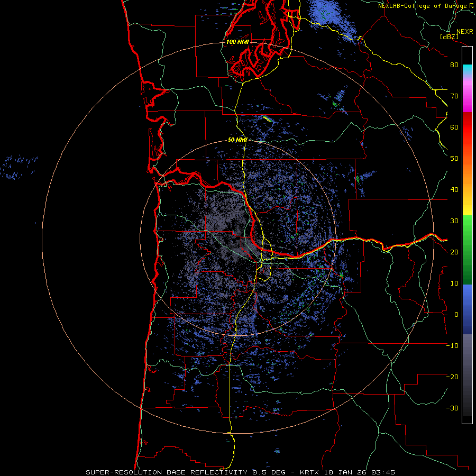Click the -20 dBZ scale value
The height and width of the screenshot is (476, 476).
click(452, 377)
